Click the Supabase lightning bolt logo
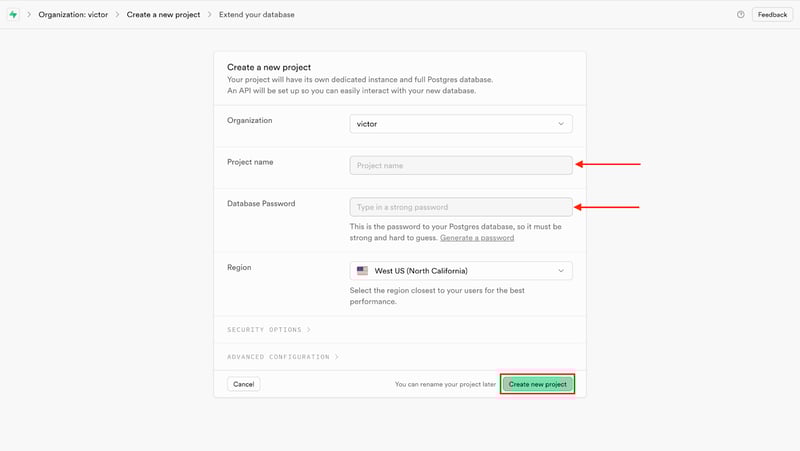Viewport: 800px width, 451px height. coord(13,14)
